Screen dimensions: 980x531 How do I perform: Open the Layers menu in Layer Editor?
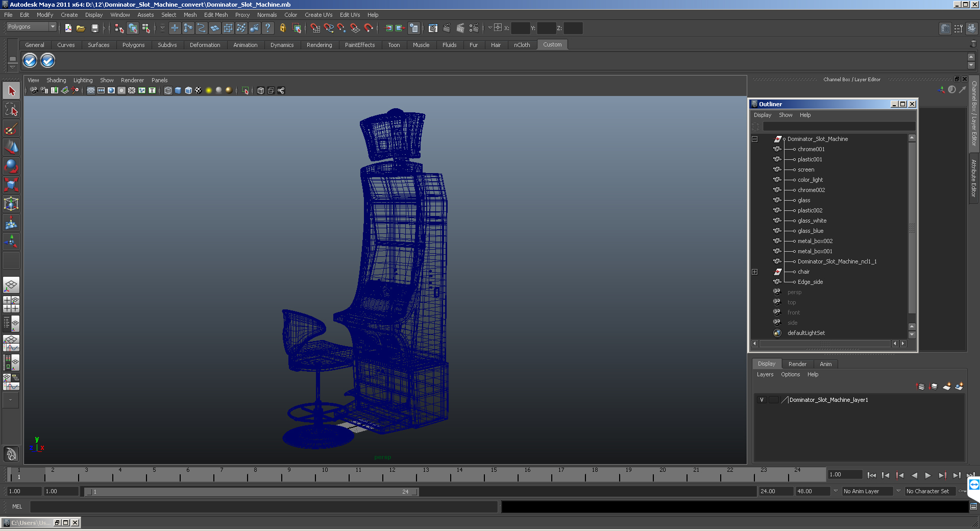coord(765,374)
